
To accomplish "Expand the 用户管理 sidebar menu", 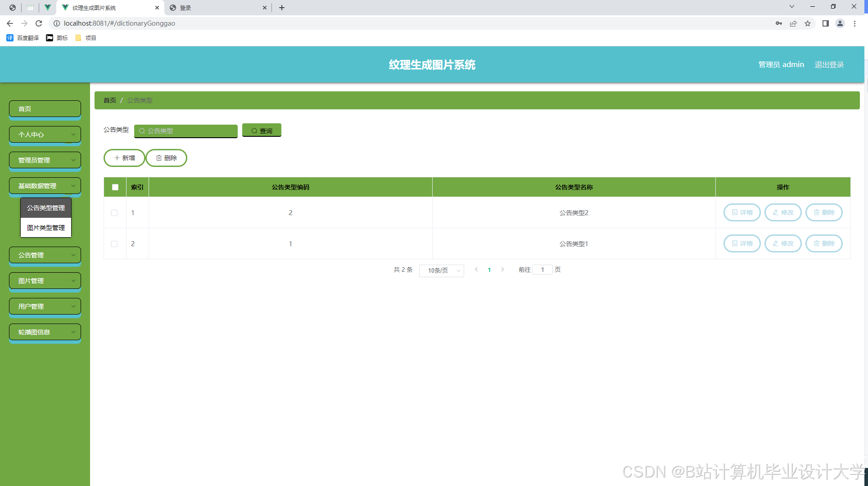I will pyautogui.click(x=45, y=306).
